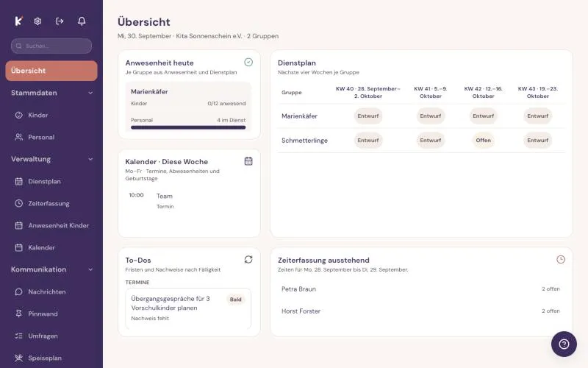Screen dimensions: 588x368
Task: Click the Personal people icon
Action: tap(19, 137)
